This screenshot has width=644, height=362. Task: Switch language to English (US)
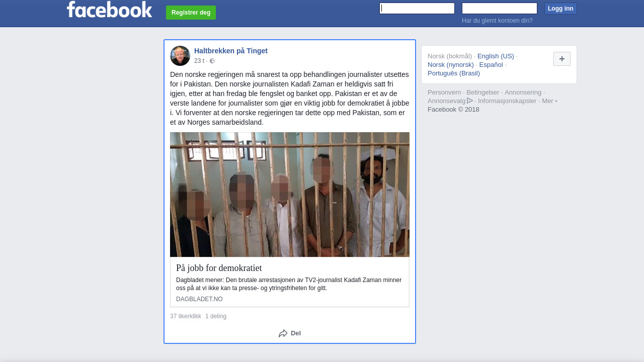496,56
